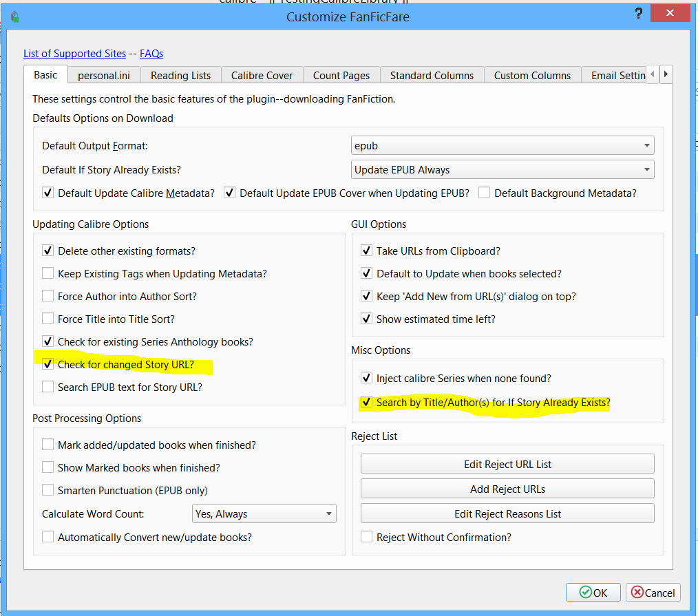Open the FAQs link
The image size is (698, 616).
tap(151, 54)
